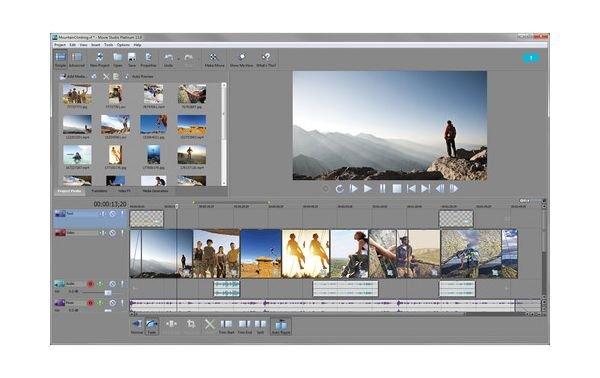Delete selection using the timeline X tool

(x=209, y=324)
